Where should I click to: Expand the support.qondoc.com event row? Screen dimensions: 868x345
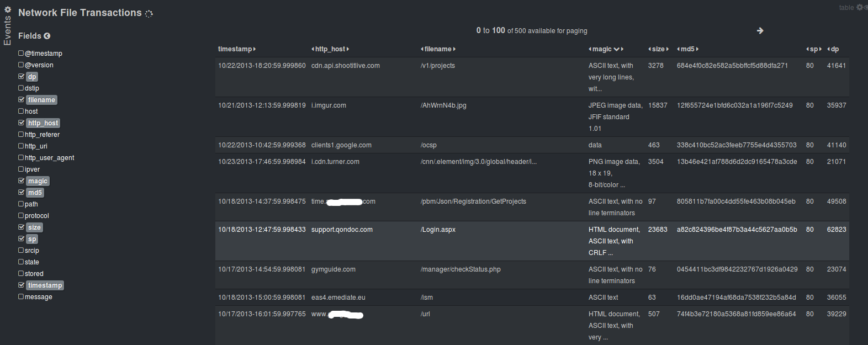tap(342, 230)
